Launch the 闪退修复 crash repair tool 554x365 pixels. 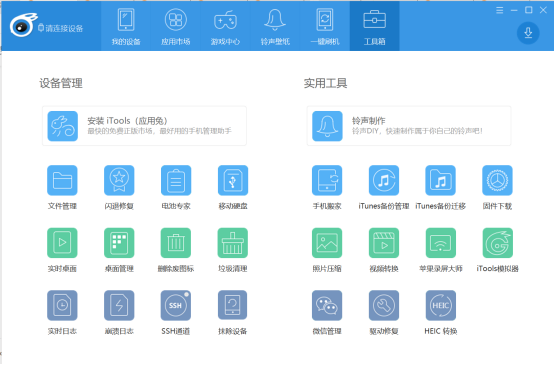click(x=119, y=180)
